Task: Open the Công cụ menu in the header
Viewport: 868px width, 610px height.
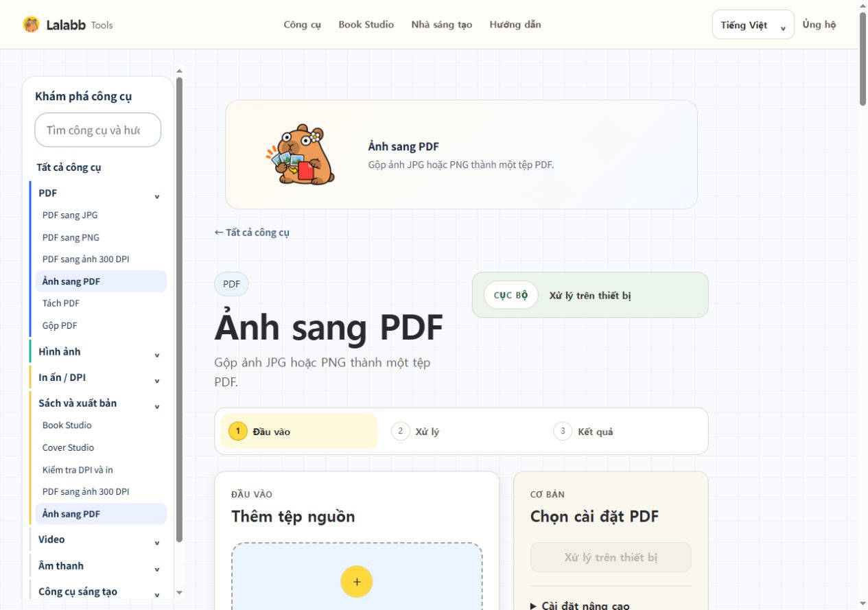Action: pos(302,25)
